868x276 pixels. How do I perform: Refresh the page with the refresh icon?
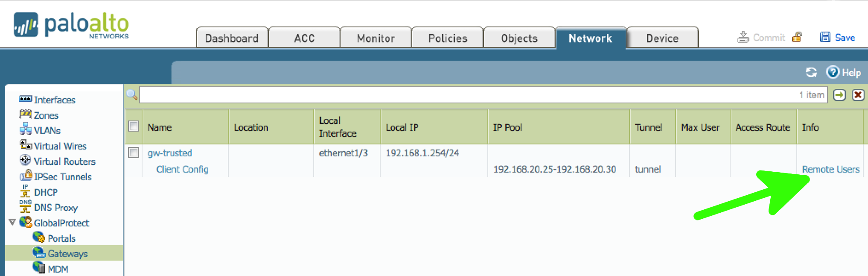tap(811, 72)
